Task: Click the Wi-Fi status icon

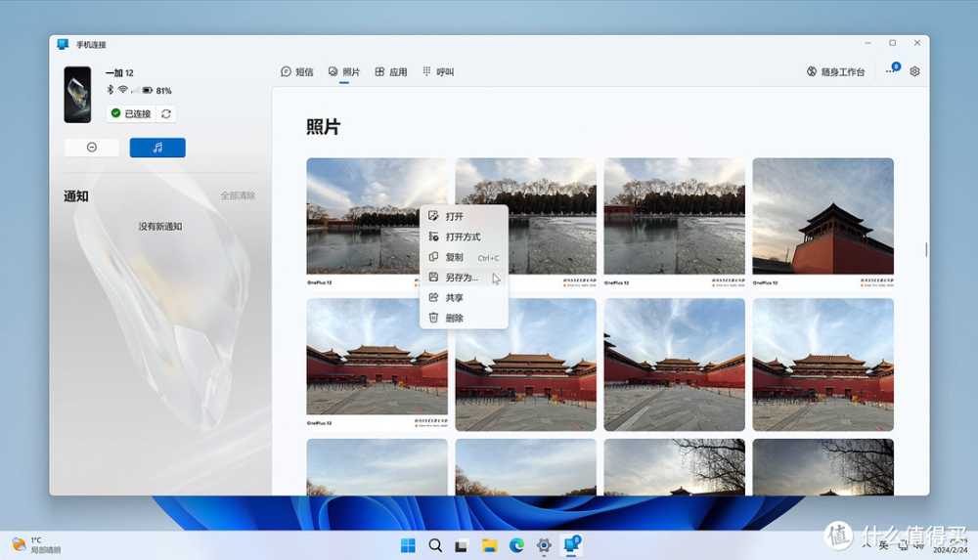Action: (x=123, y=90)
